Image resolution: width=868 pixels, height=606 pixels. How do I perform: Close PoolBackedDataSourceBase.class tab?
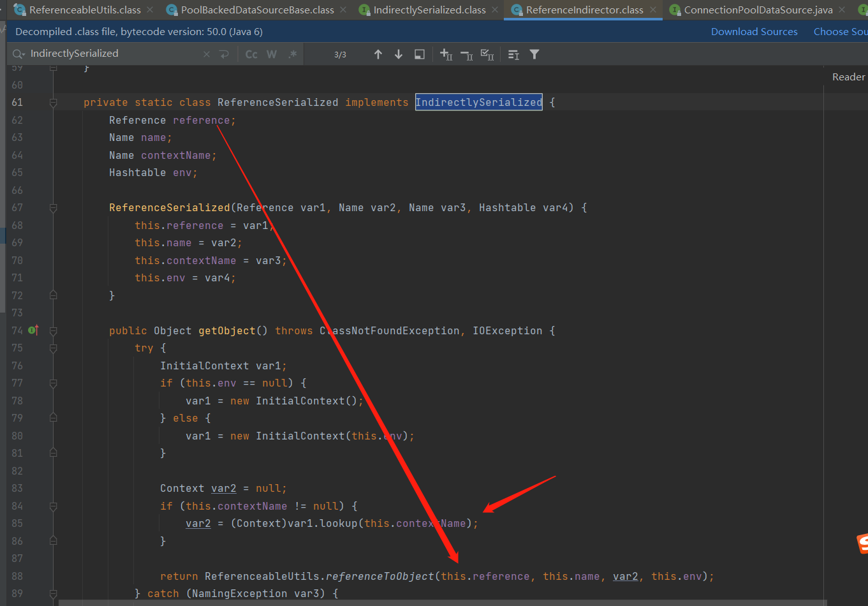pyautogui.click(x=343, y=10)
